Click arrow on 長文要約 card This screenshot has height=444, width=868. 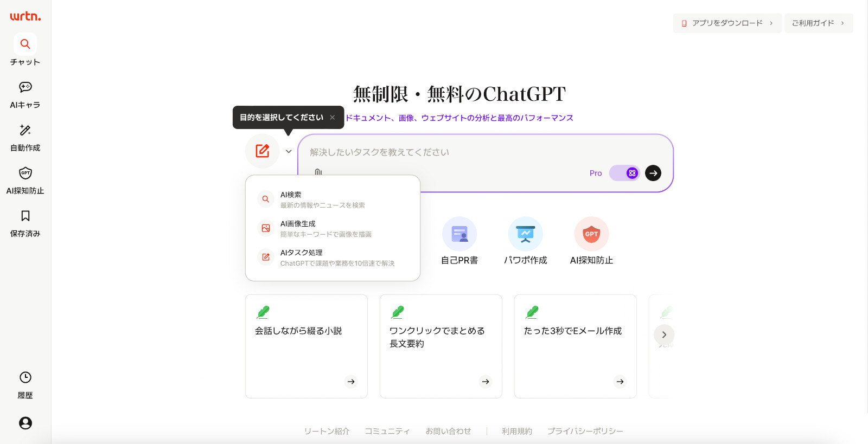486,382
